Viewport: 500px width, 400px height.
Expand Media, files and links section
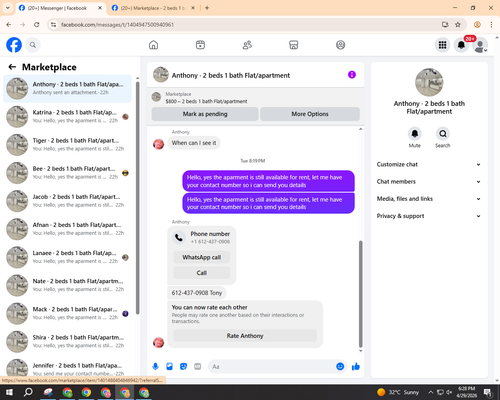pos(429,199)
